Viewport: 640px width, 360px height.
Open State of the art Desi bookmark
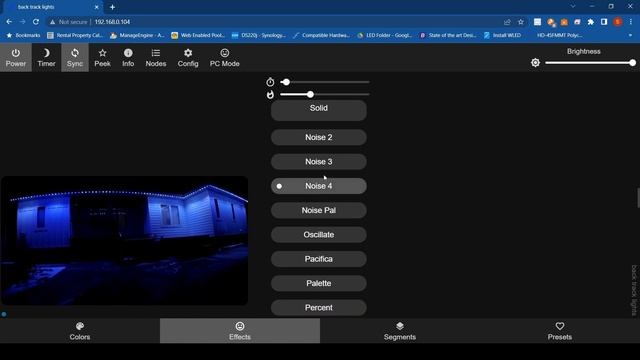[448, 36]
